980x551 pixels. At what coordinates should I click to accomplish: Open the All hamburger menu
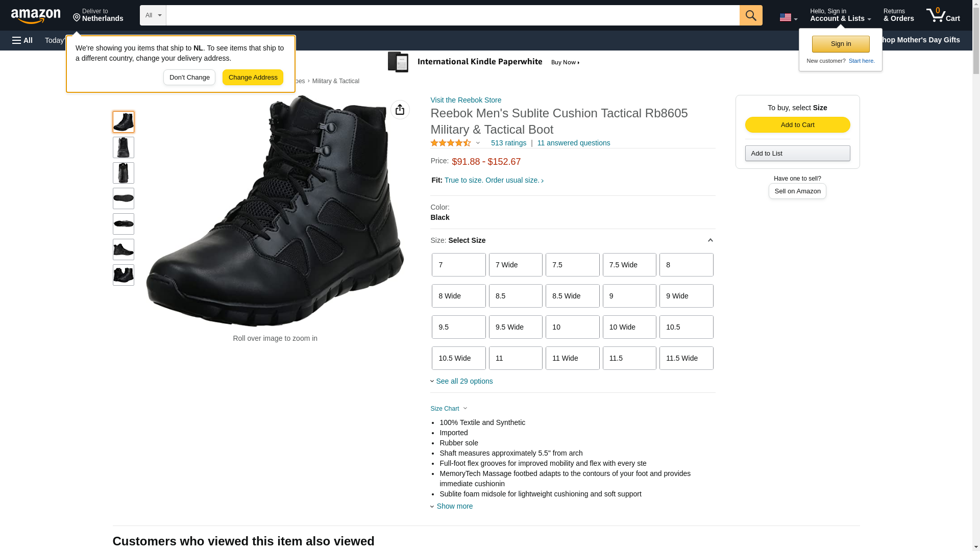click(x=22, y=40)
